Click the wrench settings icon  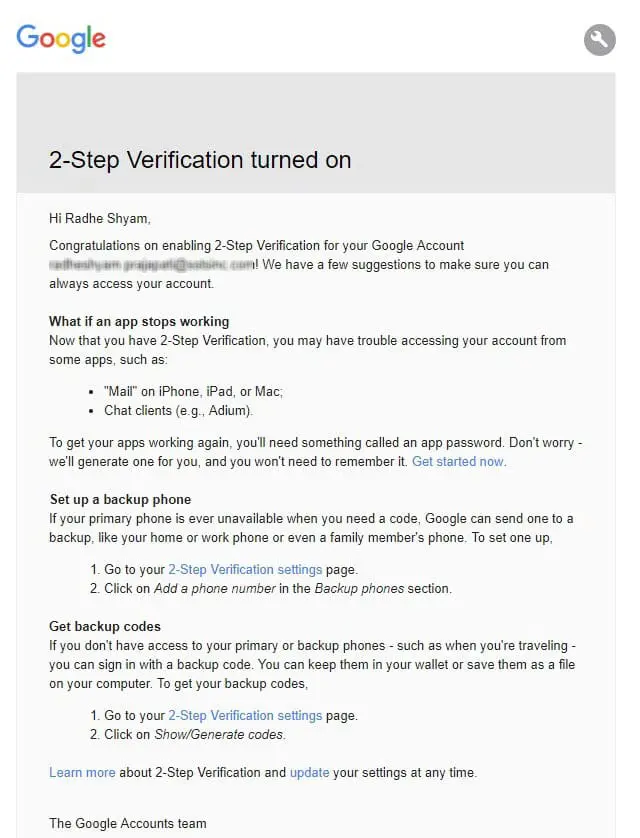pos(599,40)
